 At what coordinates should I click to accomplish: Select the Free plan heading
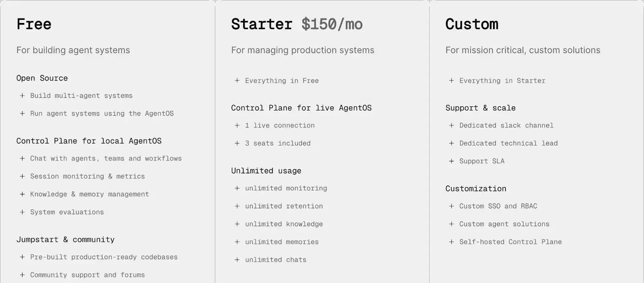tap(34, 24)
